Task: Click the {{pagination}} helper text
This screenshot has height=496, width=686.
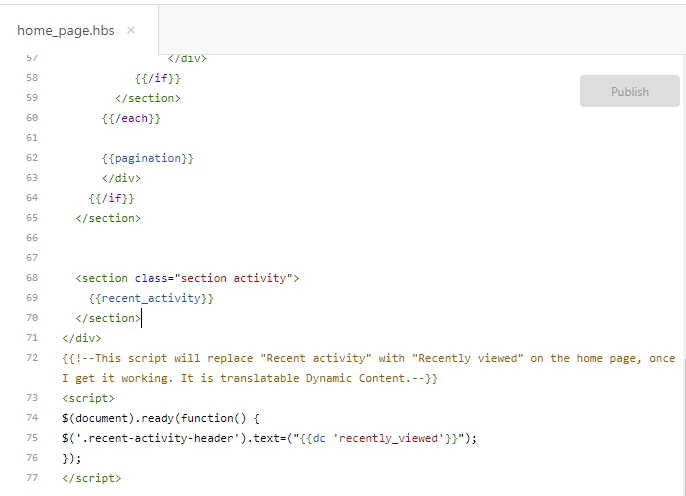Action: tap(147, 158)
